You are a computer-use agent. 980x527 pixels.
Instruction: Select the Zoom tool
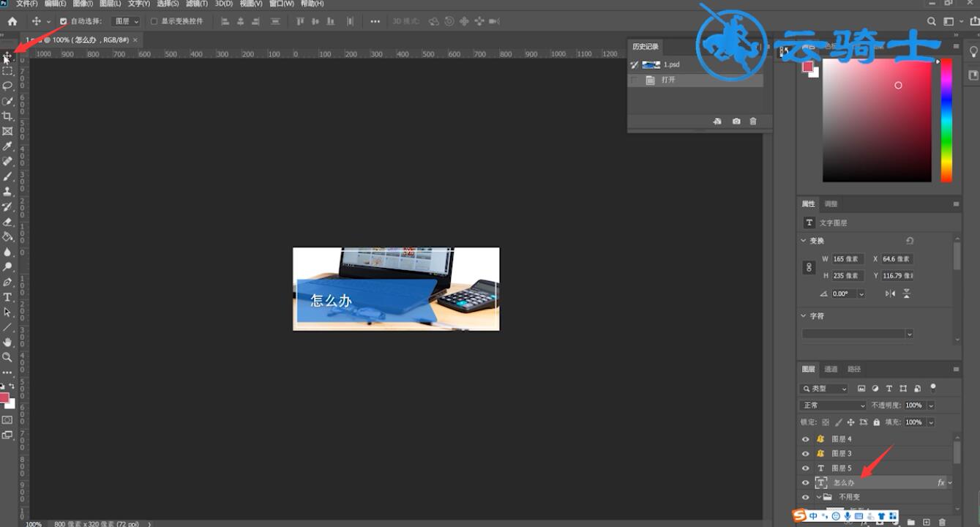[7, 357]
